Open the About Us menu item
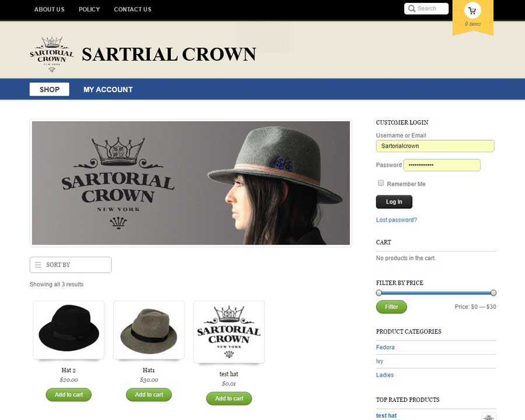The image size is (525, 420). (49, 9)
